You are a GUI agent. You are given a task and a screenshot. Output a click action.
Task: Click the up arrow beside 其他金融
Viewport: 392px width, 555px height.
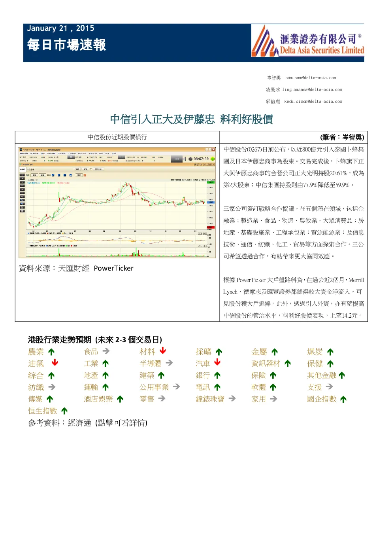[x=342, y=375]
